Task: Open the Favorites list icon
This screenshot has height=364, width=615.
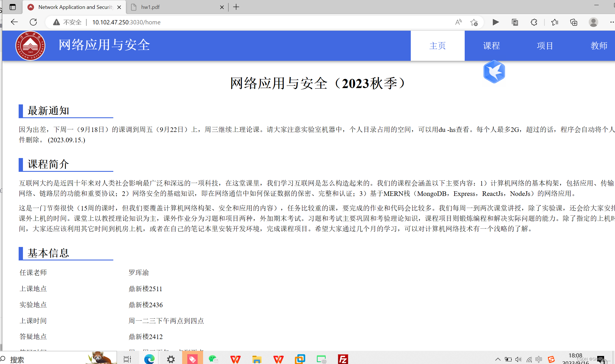Action: 554,22
